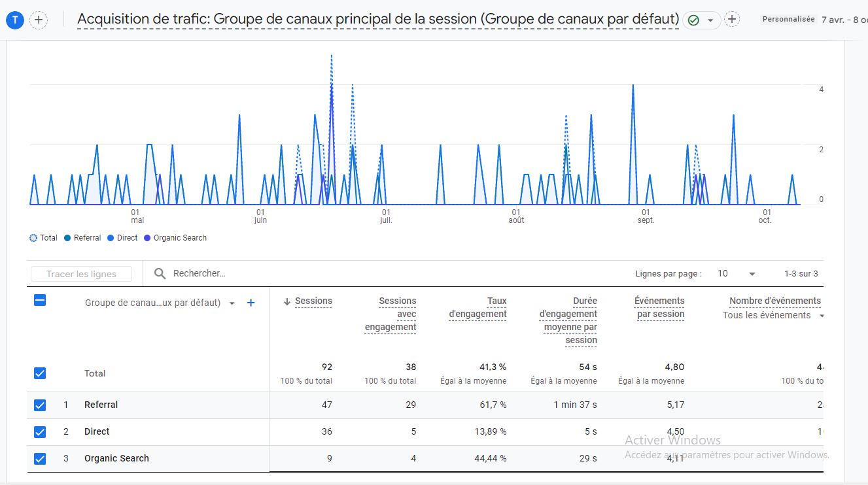868x485 pixels.
Task: Open the Lignes par page dropdown
Action: click(x=736, y=274)
